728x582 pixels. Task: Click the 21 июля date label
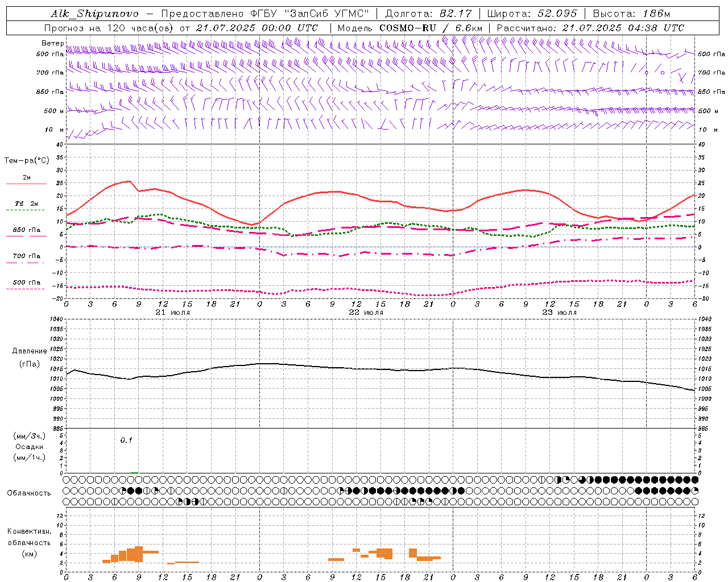(x=173, y=313)
